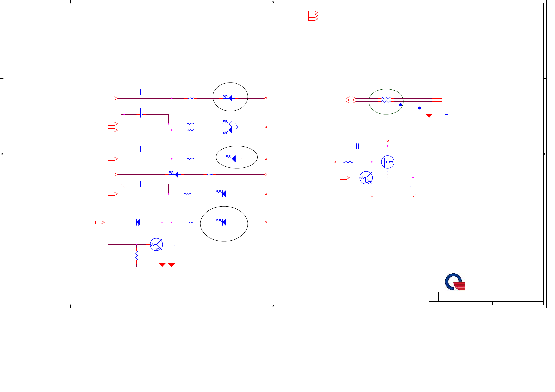Image resolution: width=555 pixels, height=392 pixels.
Task: Select the digital transistor below the Schottky diode
Action: pos(156,245)
